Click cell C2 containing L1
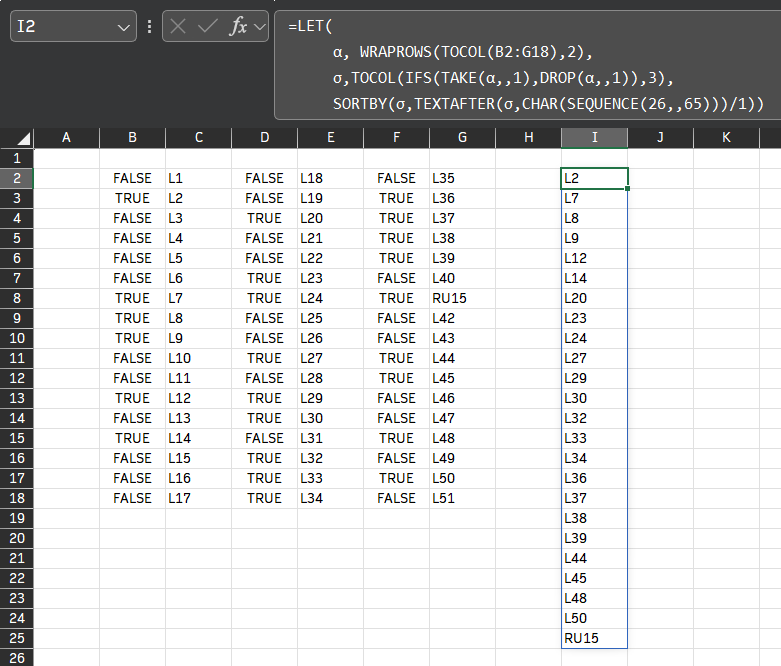 click(198, 178)
